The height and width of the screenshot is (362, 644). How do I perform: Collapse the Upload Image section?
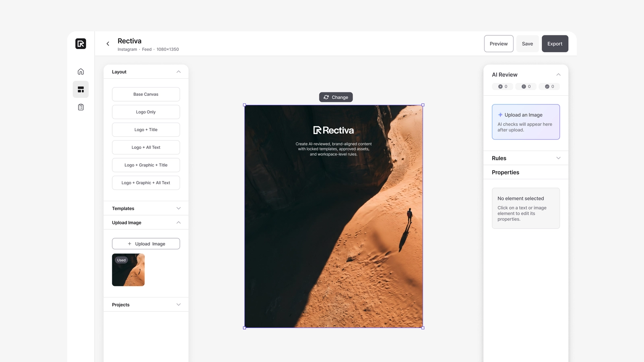coord(178,222)
